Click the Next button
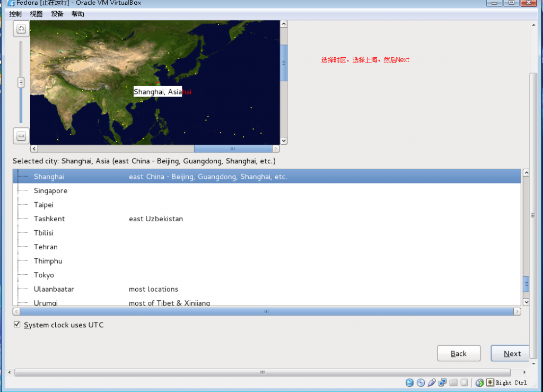This screenshot has width=543, height=392. [x=511, y=353]
